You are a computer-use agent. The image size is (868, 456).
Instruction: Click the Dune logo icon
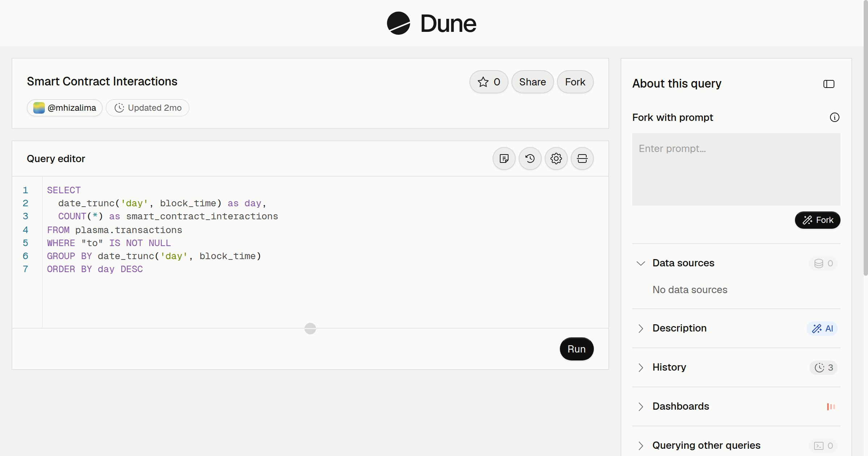pos(398,23)
